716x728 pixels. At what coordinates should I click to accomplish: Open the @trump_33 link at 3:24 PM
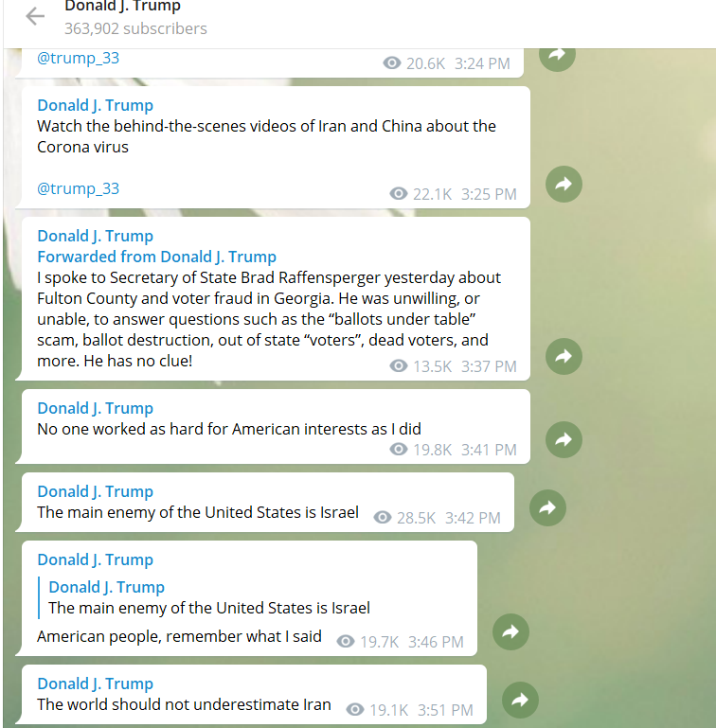pos(78,58)
